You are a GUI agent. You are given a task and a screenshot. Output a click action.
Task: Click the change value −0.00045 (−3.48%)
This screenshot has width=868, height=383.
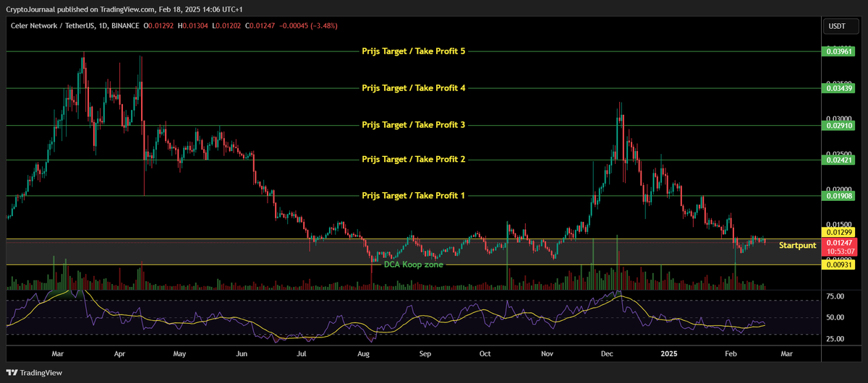coord(308,26)
